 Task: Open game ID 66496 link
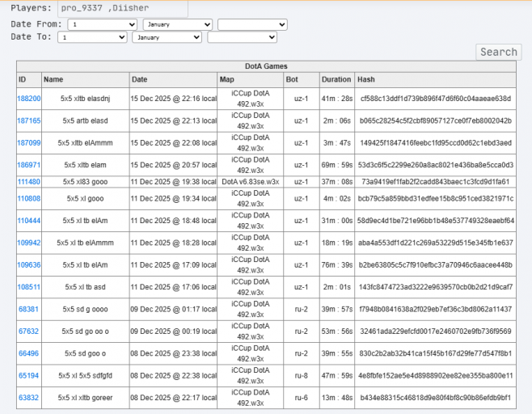point(28,353)
